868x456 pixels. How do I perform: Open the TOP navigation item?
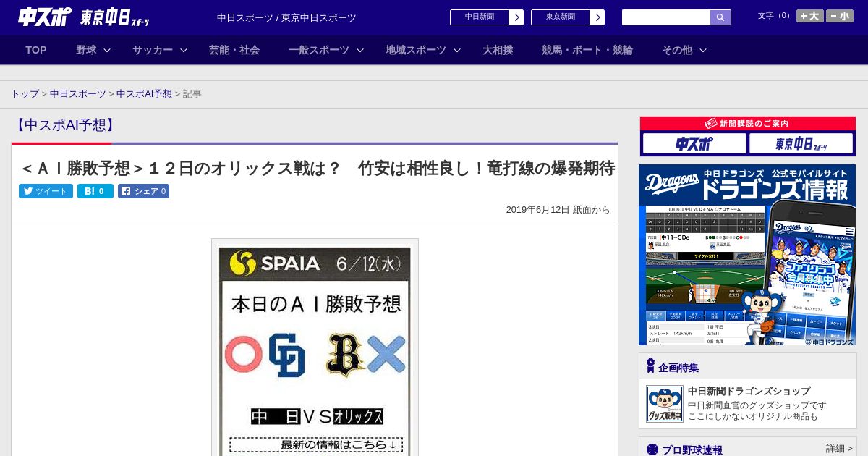pos(36,50)
